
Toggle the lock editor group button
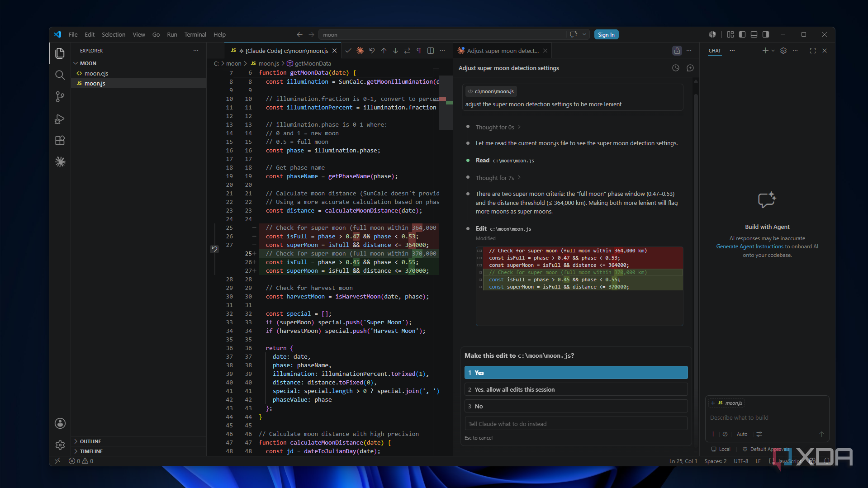tap(677, 51)
